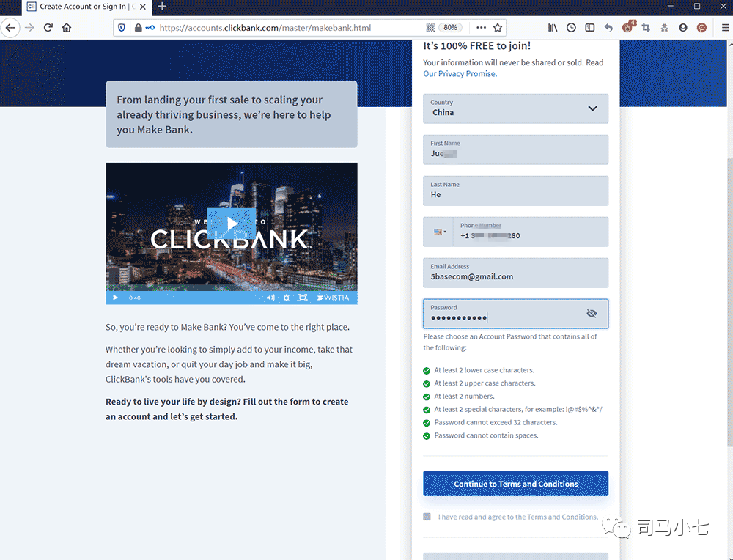
Task: Toggle the sidebar view icon
Action: [x=590, y=28]
